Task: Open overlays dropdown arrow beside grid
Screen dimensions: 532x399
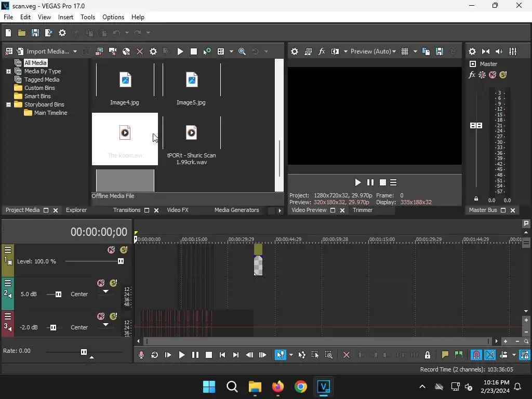Action: pos(415,51)
